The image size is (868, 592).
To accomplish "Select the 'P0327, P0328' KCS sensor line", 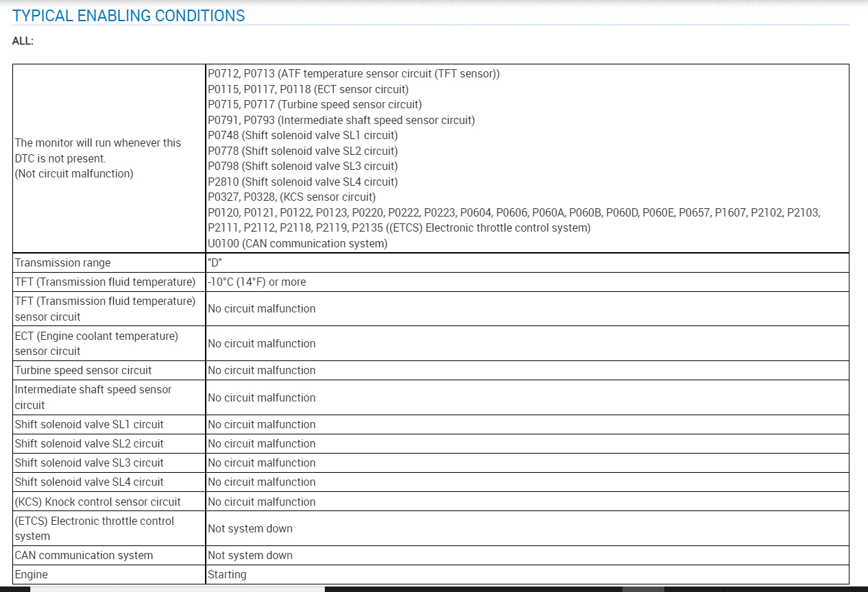I will coord(292,197).
